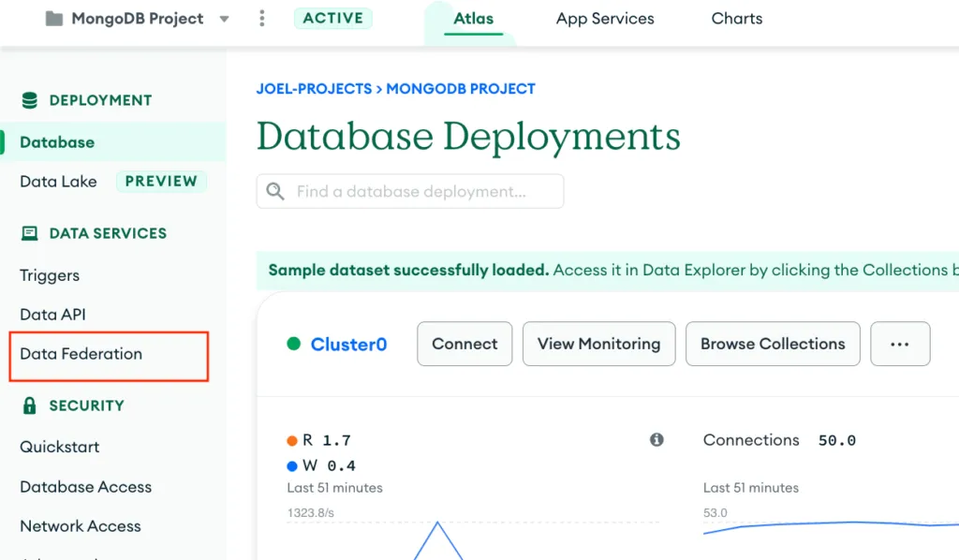Screen dimensions: 959x560
Task: Click the folder icon beside MongoDB Project
Action: (53, 18)
